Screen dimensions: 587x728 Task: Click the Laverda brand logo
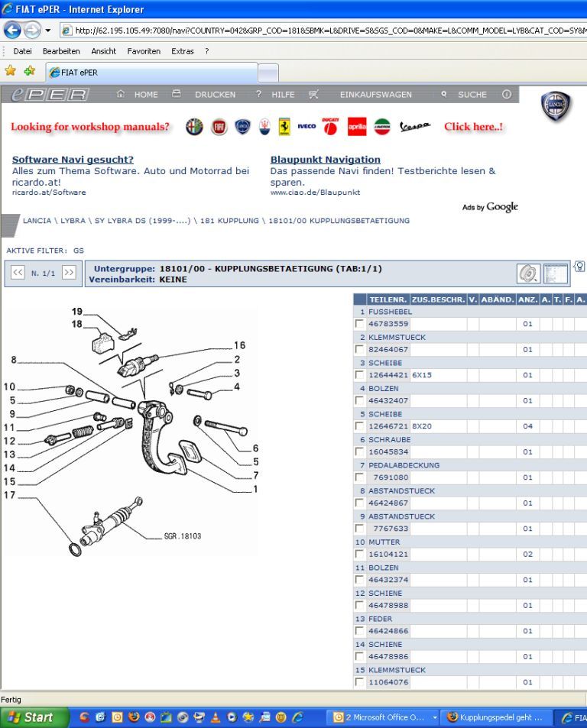[x=382, y=126]
